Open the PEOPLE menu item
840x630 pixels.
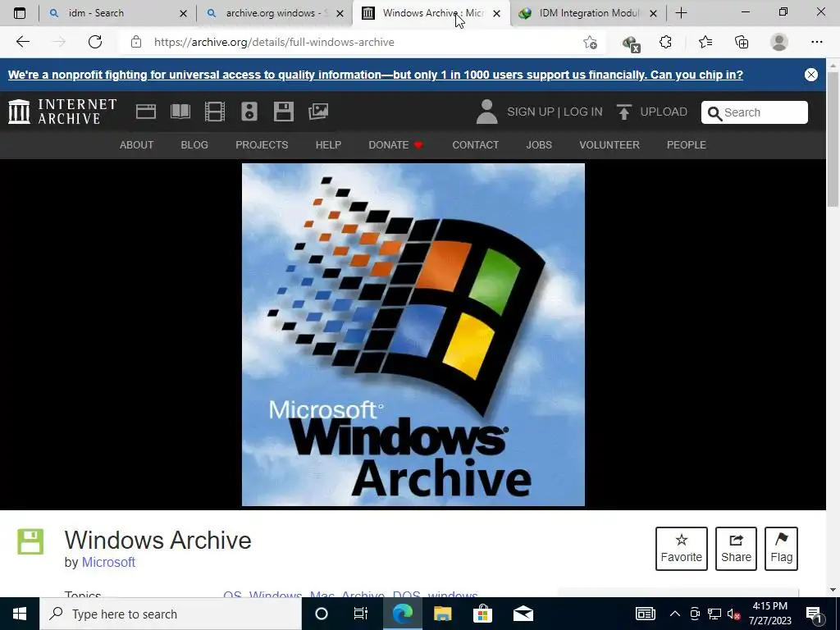[x=687, y=145]
